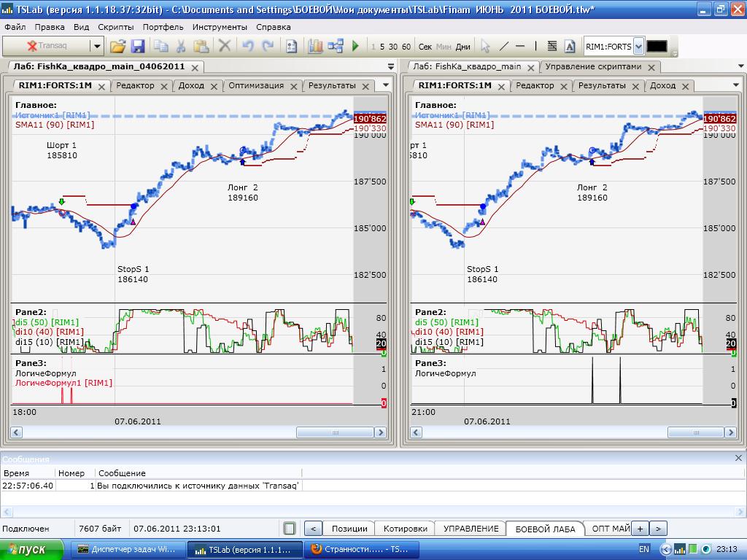Select the diagonal line drawing tool
The width and height of the screenshot is (747, 560).
503,46
